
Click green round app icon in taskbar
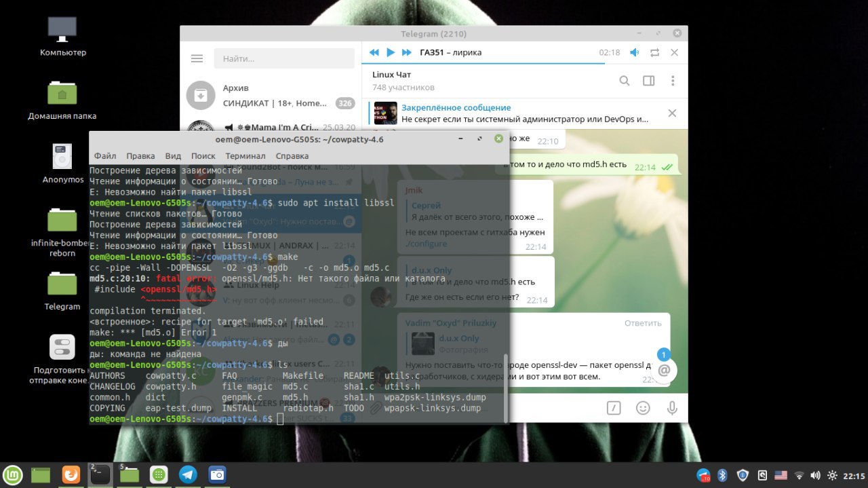pyautogui.click(x=159, y=475)
